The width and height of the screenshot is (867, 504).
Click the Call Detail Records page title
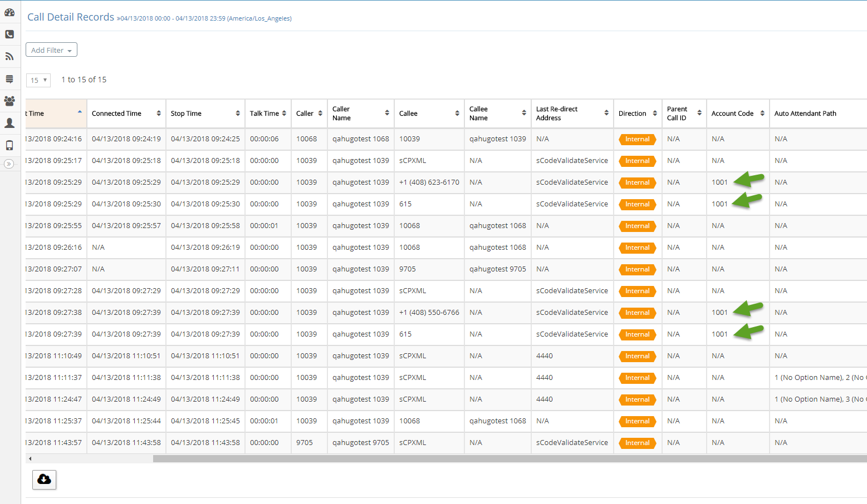pos(71,17)
